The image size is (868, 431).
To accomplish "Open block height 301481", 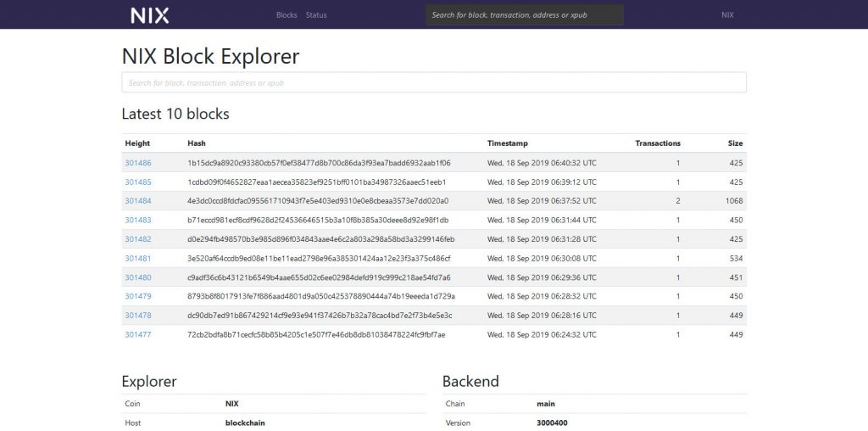I will click(x=138, y=259).
